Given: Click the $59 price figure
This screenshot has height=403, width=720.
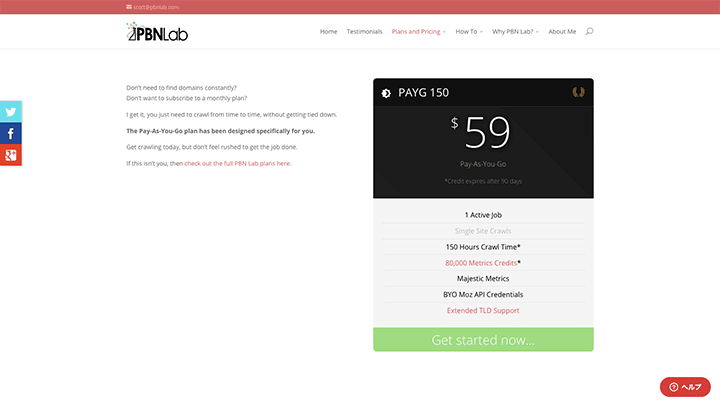Looking at the screenshot, I should (x=480, y=132).
